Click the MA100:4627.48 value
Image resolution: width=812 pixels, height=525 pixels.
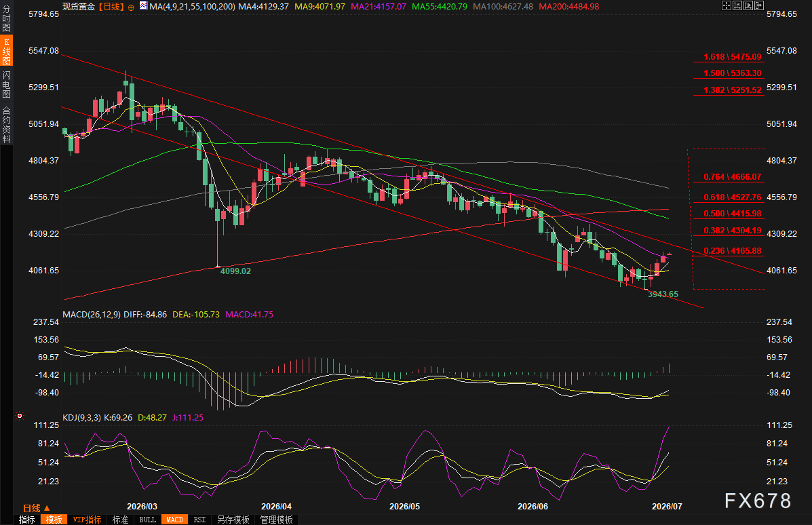click(x=503, y=7)
